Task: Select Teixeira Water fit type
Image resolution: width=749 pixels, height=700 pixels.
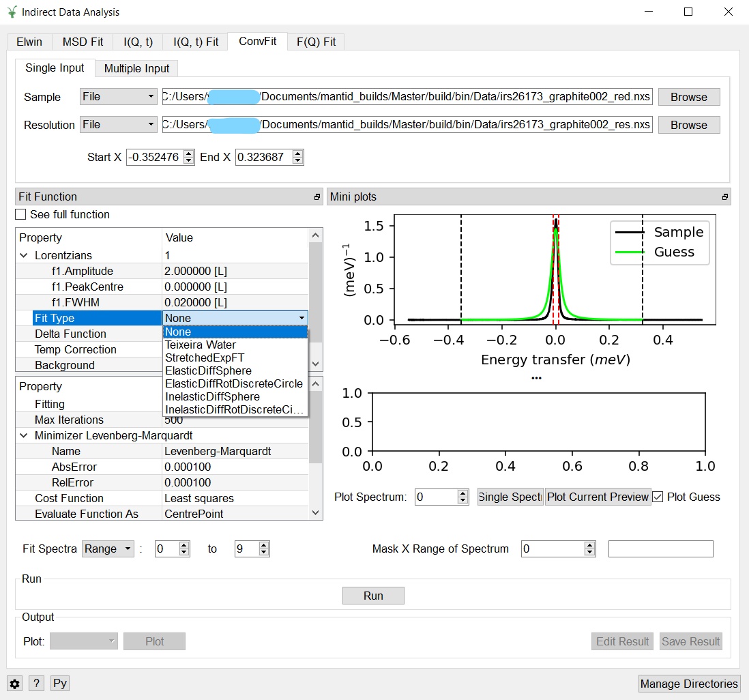Action: tap(200, 345)
